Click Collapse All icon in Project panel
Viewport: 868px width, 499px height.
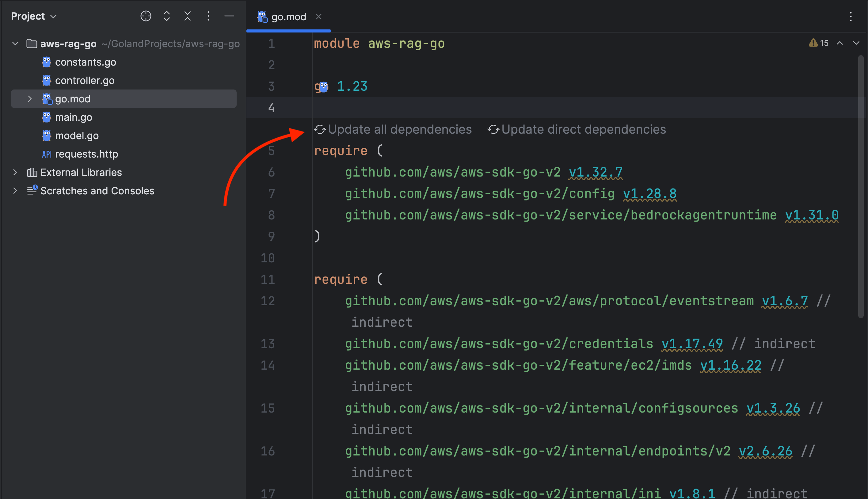click(188, 16)
